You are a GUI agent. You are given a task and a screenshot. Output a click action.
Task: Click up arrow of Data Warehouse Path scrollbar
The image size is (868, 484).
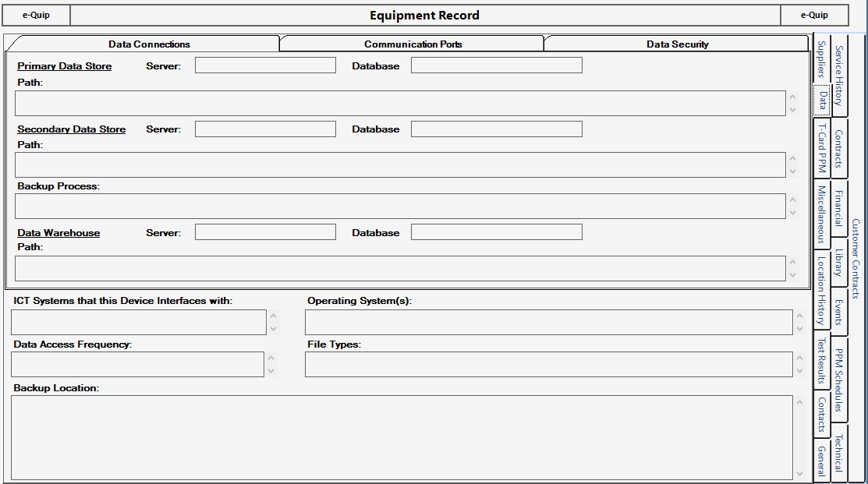[x=792, y=262]
